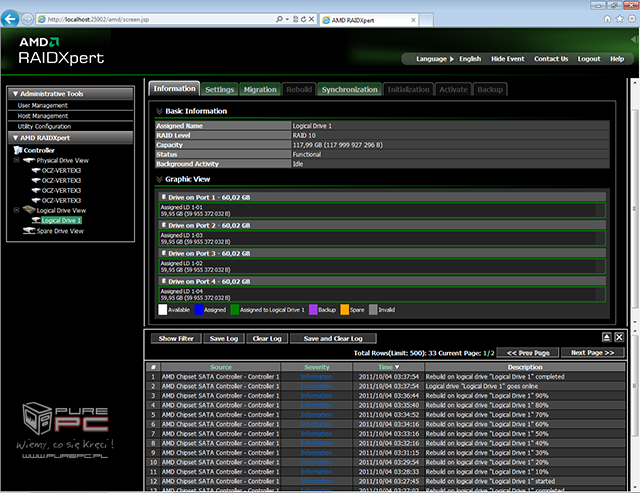Collapse the header with the side arrow

[x=634, y=40]
